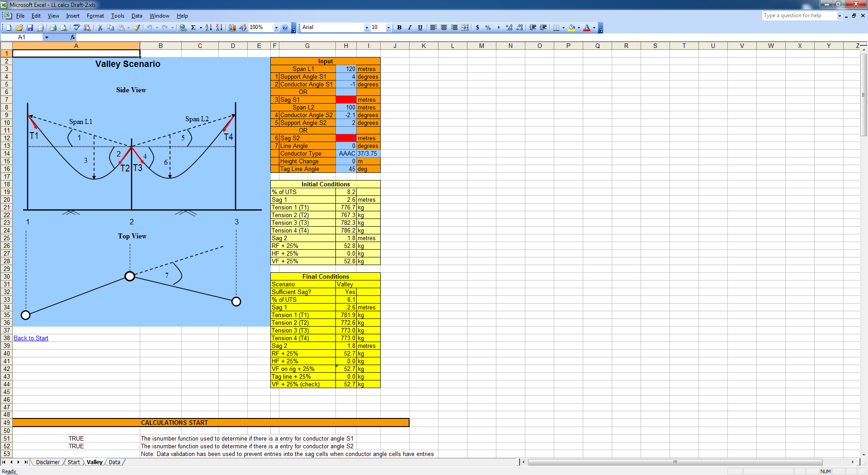Apply Currency Style with dollar icon
This screenshot has width=868, height=475.
tap(477, 28)
